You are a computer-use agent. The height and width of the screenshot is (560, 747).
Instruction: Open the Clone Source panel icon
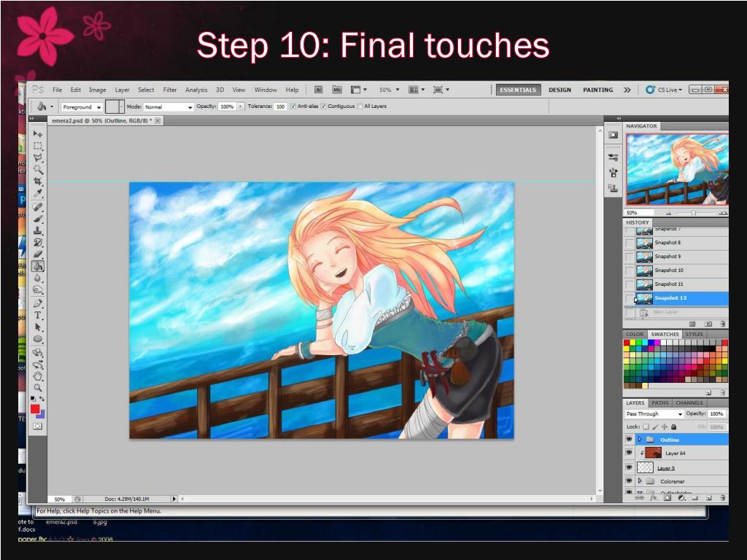[x=613, y=188]
